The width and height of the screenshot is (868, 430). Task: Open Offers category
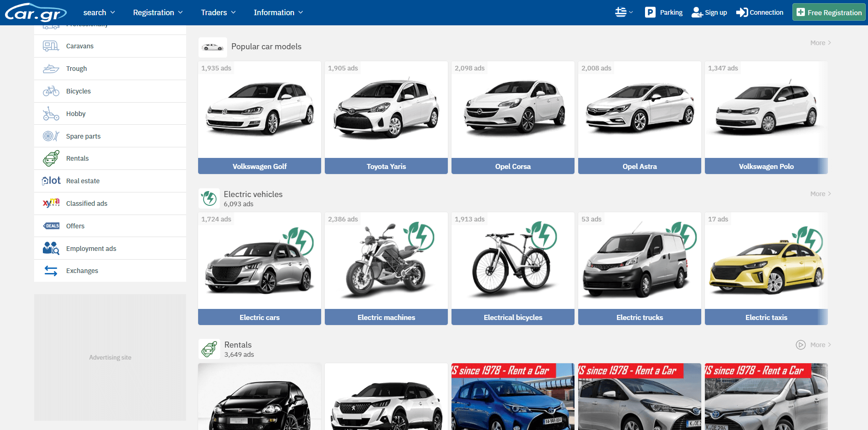pyautogui.click(x=110, y=226)
